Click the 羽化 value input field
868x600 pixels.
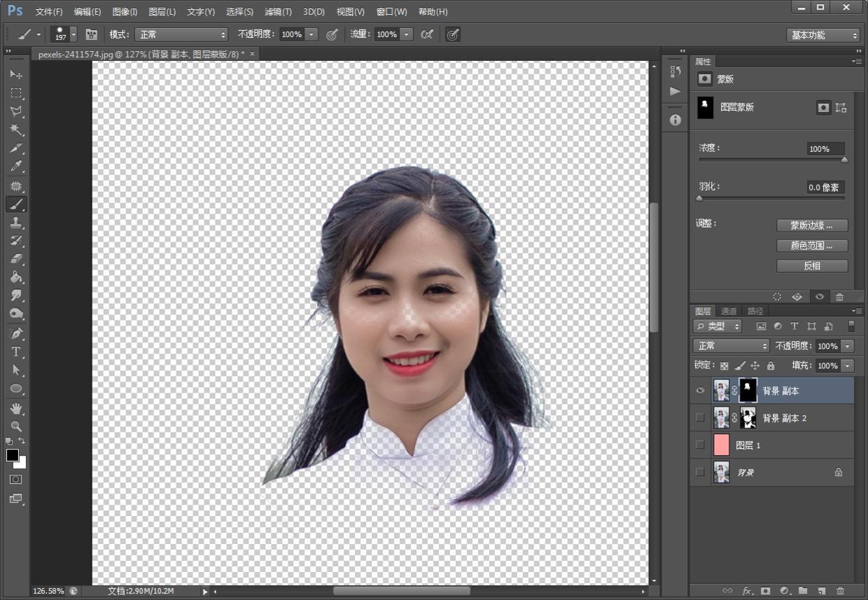point(825,187)
